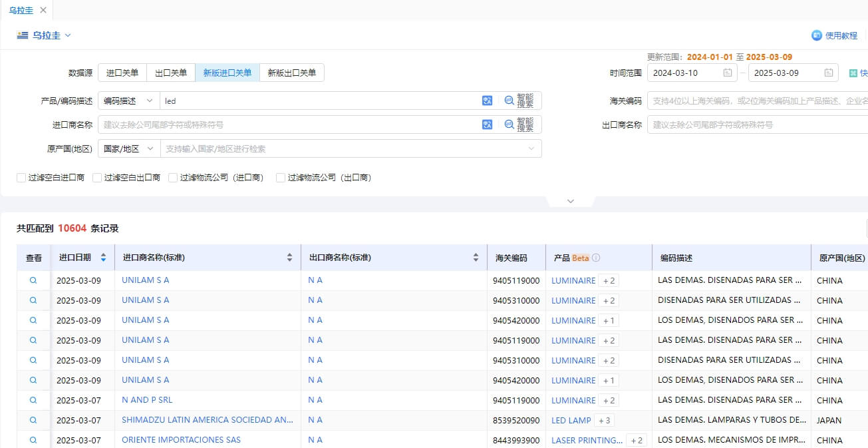The height and width of the screenshot is (448, 868).
Task: Open importer SHIMADZU LATIN AMERICA SOCIEDAD link
Action: [x=208, y=420]
